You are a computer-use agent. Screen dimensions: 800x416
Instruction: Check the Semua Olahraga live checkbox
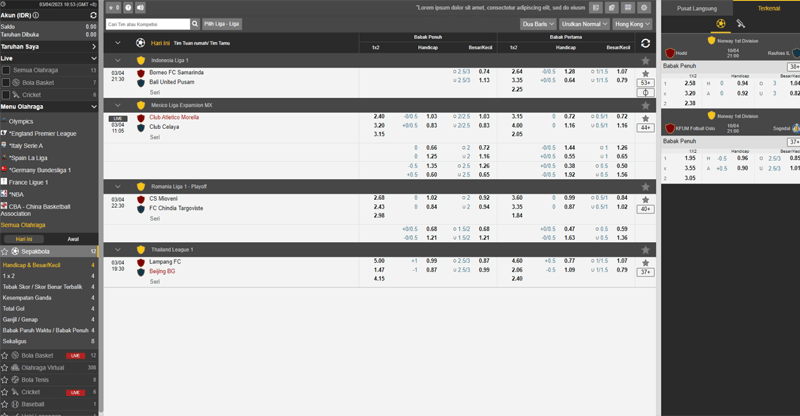(x=6, y=70)
